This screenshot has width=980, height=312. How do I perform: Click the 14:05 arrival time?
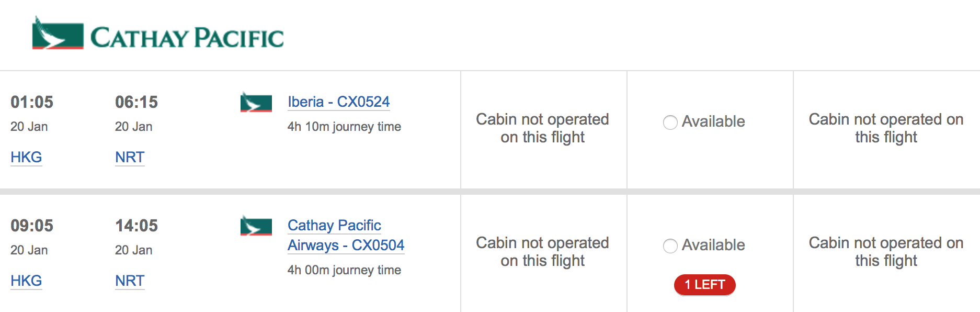136,226
